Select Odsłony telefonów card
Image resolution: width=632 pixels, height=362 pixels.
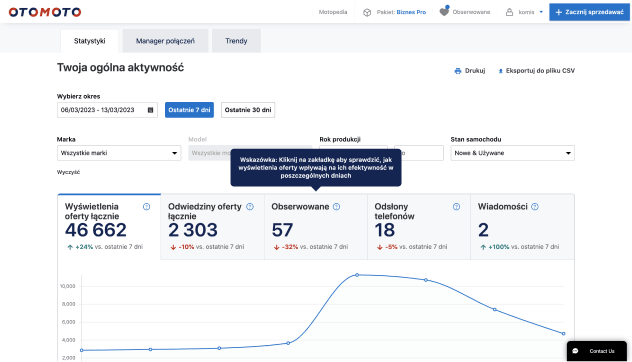point(419,227)
